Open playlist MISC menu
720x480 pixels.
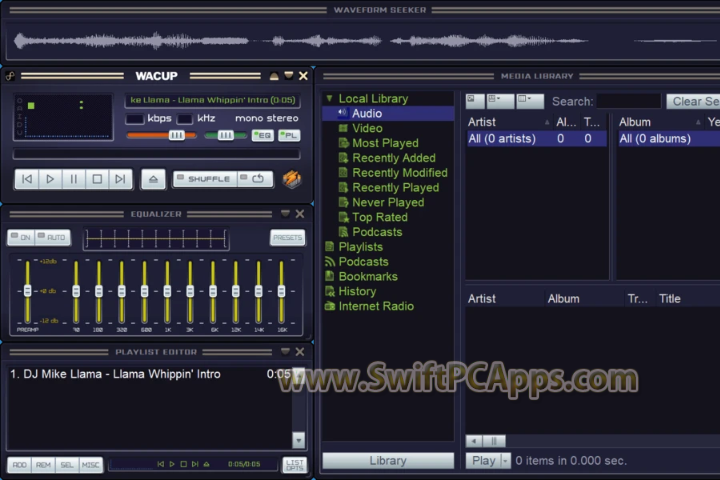point(90,465)
